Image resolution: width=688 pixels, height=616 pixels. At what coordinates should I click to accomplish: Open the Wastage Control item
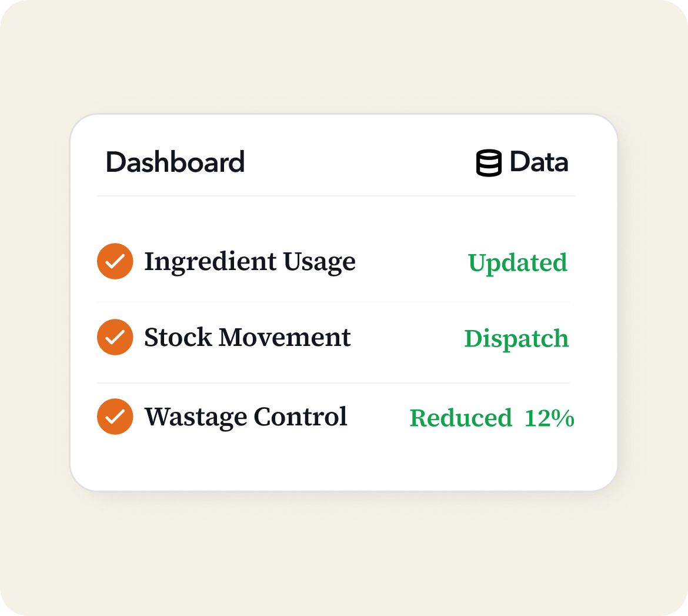[x=246, y=417]
